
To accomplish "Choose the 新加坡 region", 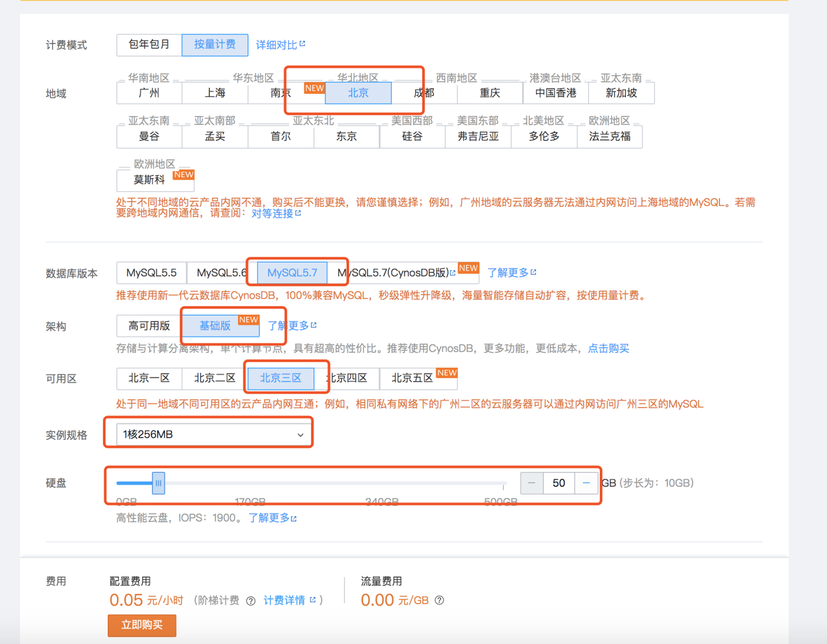I will tap(621, 93).
